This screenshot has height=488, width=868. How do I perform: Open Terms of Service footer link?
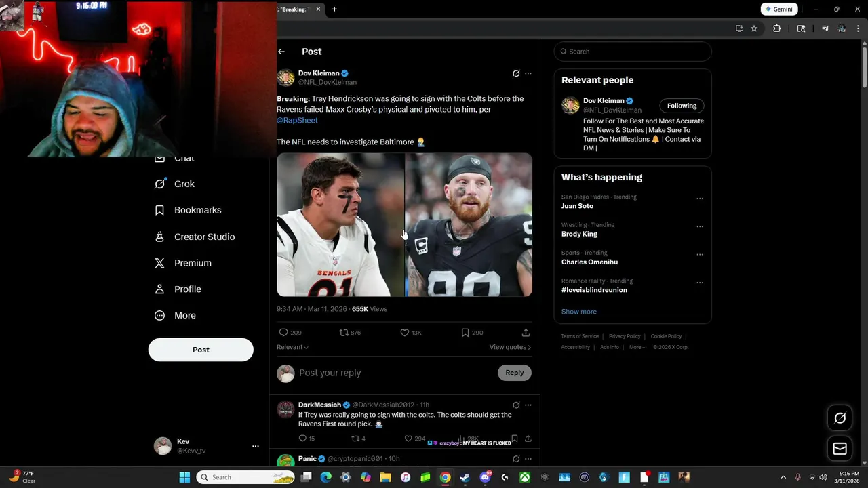tap(580, 336)
